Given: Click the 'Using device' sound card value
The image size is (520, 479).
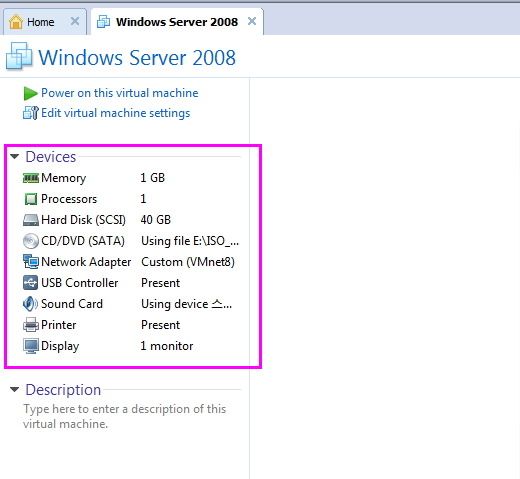Looking at the screenshot, I should tap(186, 304).
